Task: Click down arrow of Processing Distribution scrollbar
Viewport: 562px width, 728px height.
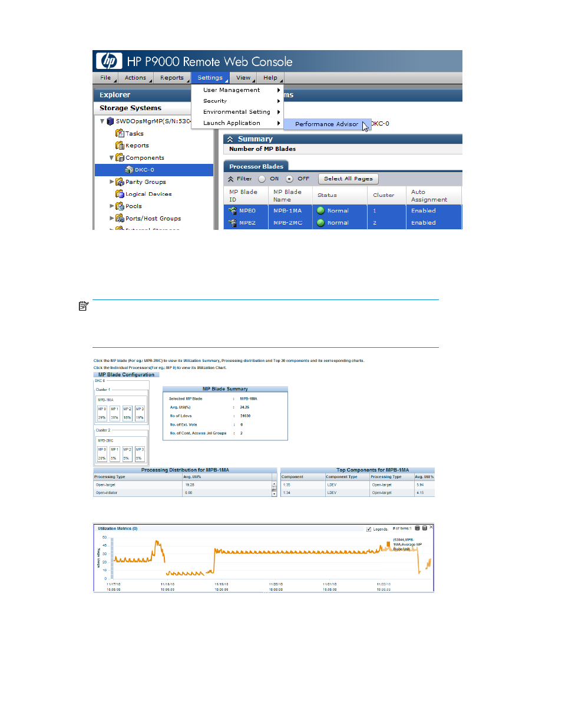Action: click(274, 494)
